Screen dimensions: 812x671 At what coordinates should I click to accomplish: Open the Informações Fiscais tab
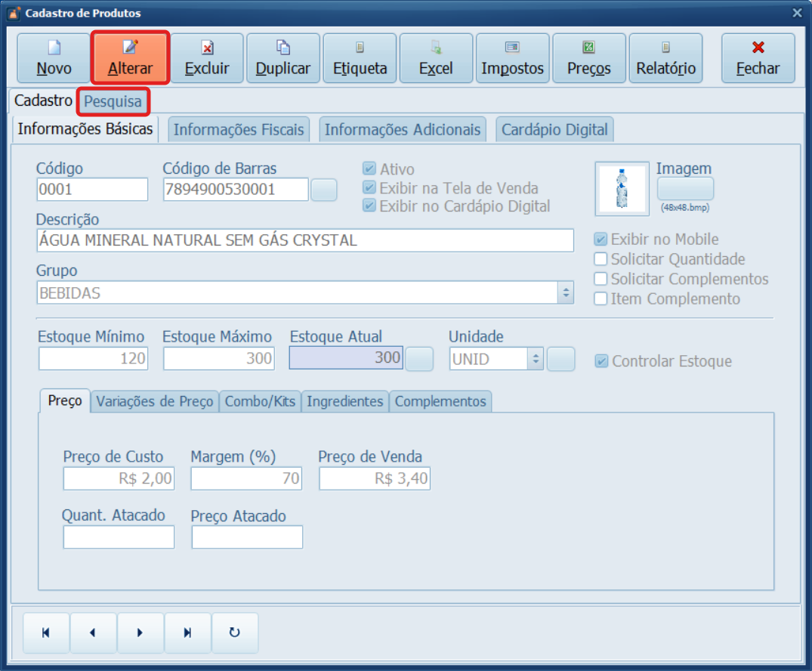point(239,130)
